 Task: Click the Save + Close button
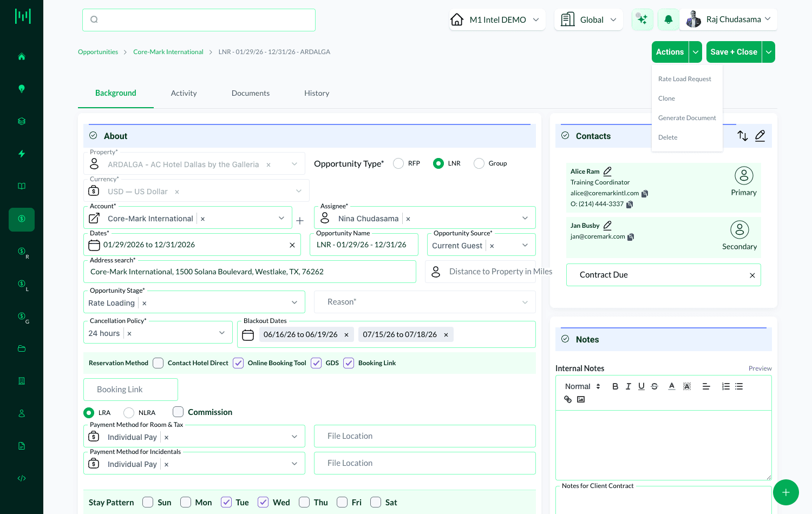(734, 52)
